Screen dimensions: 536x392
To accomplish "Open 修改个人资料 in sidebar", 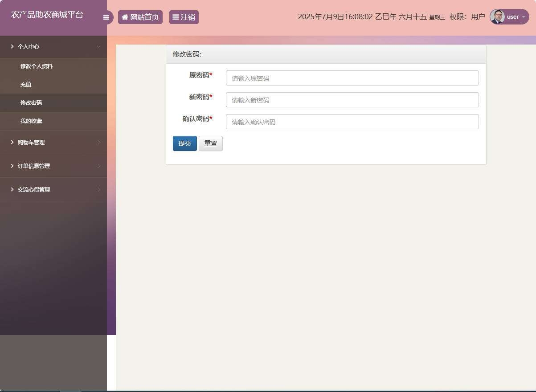I will click(37, 66).
